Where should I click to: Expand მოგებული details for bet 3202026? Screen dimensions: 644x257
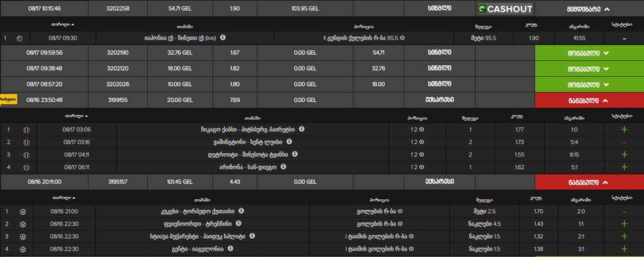point(589,84)
